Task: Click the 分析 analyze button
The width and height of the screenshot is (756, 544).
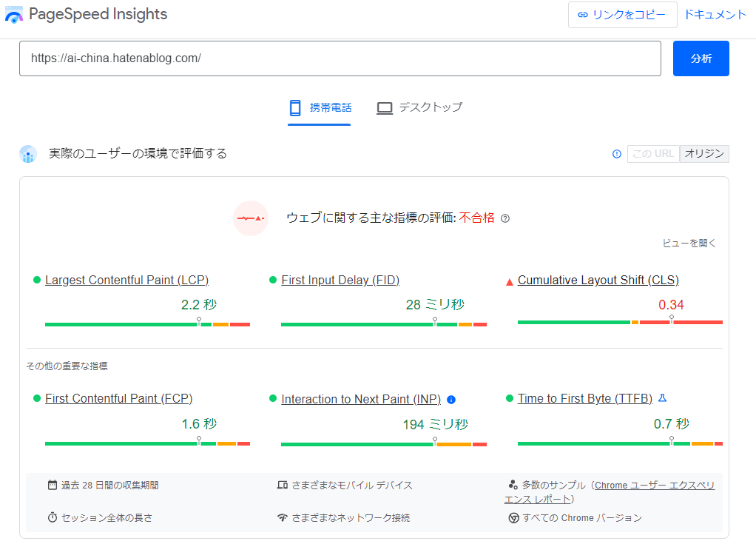Action: (701, 58)
